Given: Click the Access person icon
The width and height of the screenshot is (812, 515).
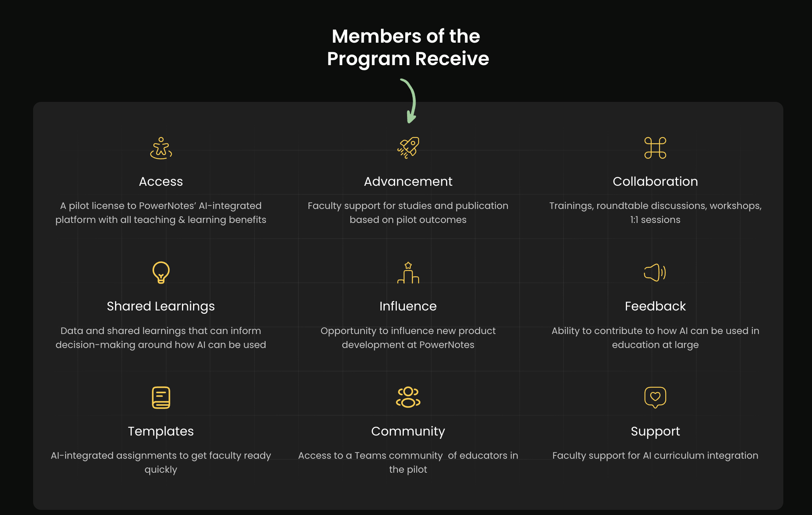Looking at the screenshot, I should pyautogui.click(x=161, y=148).
